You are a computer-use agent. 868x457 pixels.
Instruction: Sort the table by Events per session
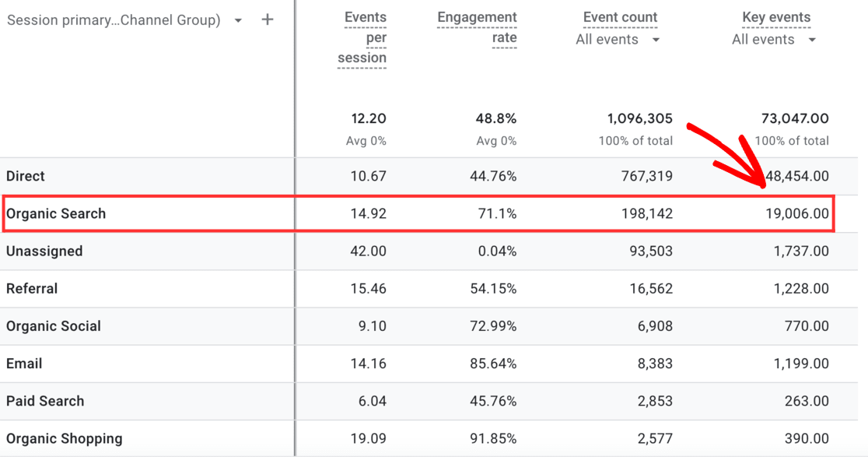[x=366, y=17]
